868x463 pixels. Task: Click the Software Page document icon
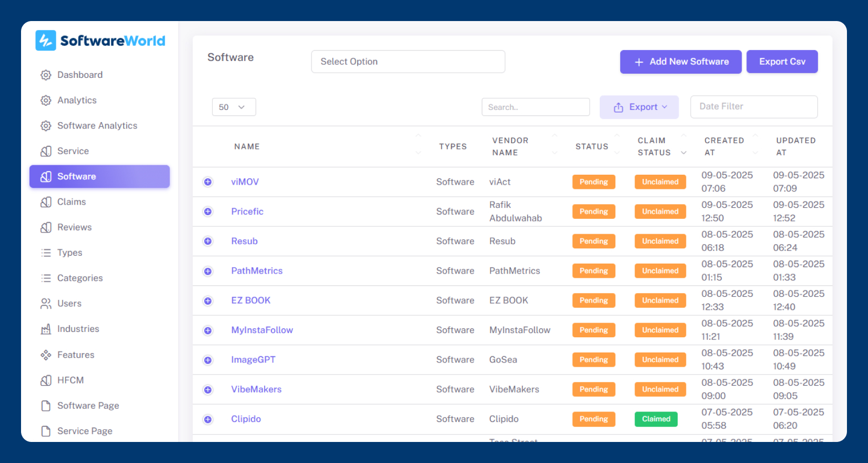pos(46,406)
